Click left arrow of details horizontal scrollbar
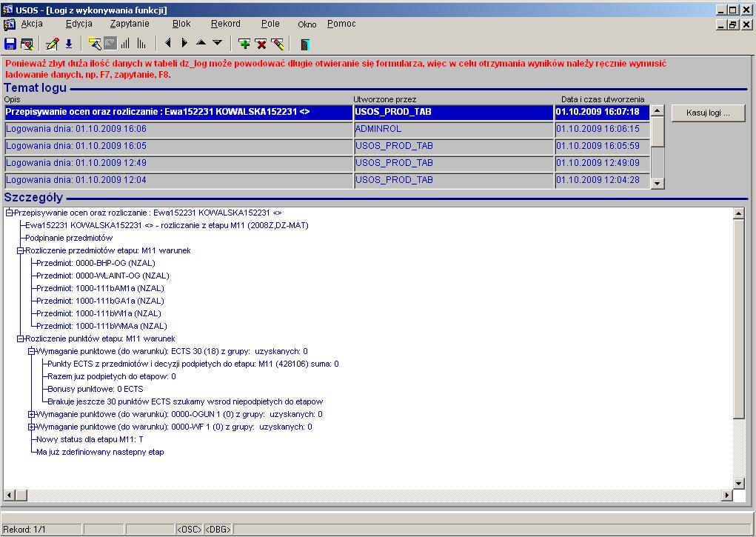The image size is (756, 537). [10, 495]
